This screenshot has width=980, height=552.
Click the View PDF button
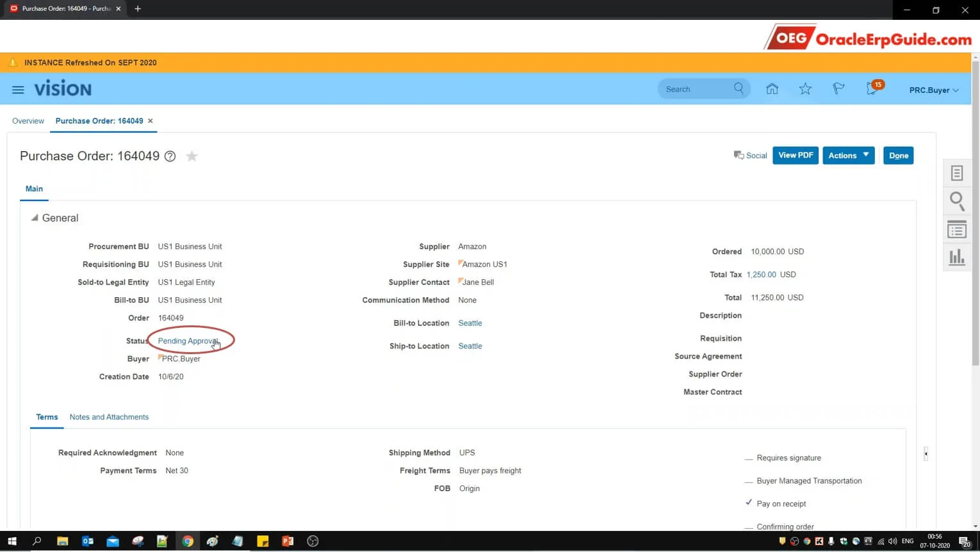click(796, 156)
